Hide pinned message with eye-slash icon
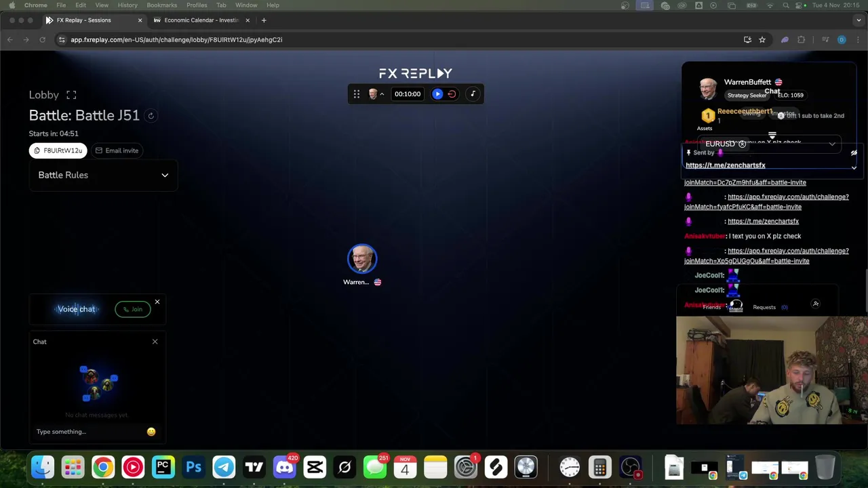The height and width of the screenshot is (488, 868). 854,153
